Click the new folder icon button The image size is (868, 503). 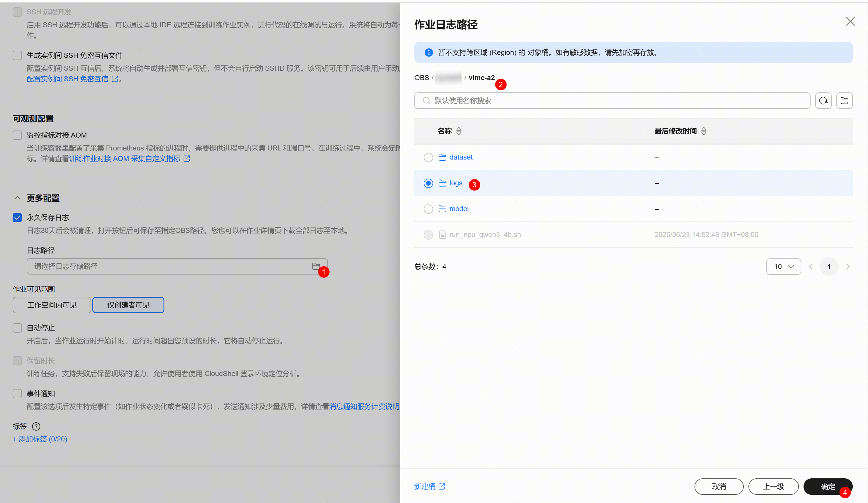tap(844, 101)
